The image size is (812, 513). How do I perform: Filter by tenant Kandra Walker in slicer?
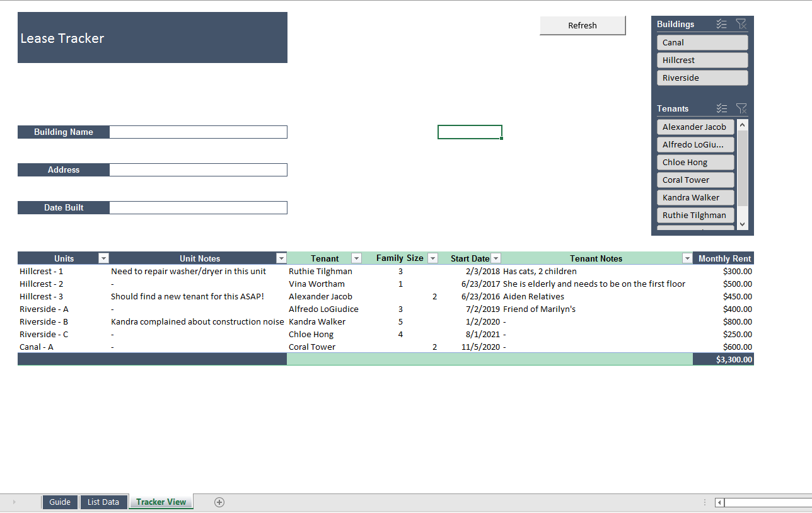(x=695, y=197)
